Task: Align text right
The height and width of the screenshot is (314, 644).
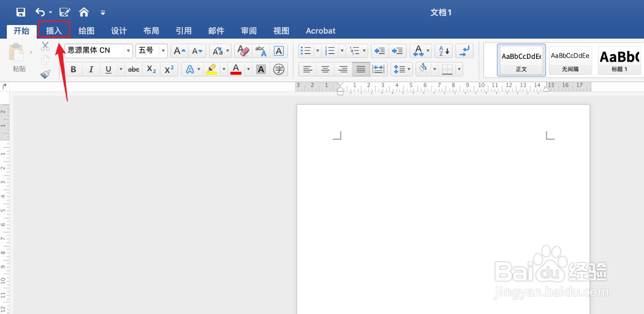Action: [343, 69]
